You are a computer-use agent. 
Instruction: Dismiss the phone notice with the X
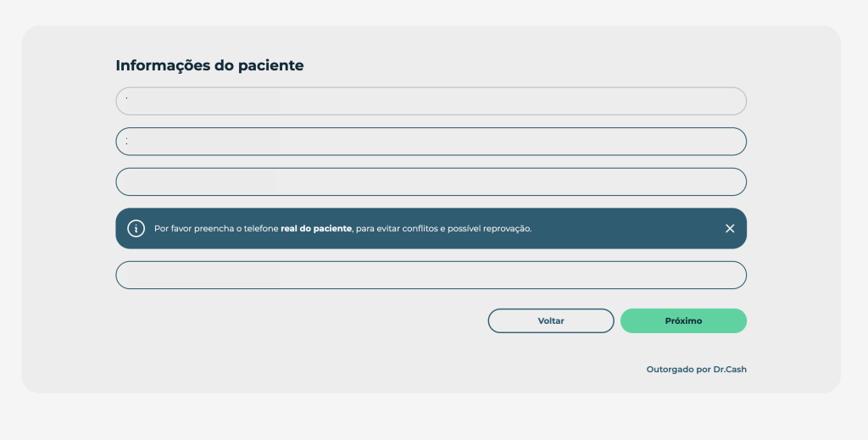coord(730,229)
